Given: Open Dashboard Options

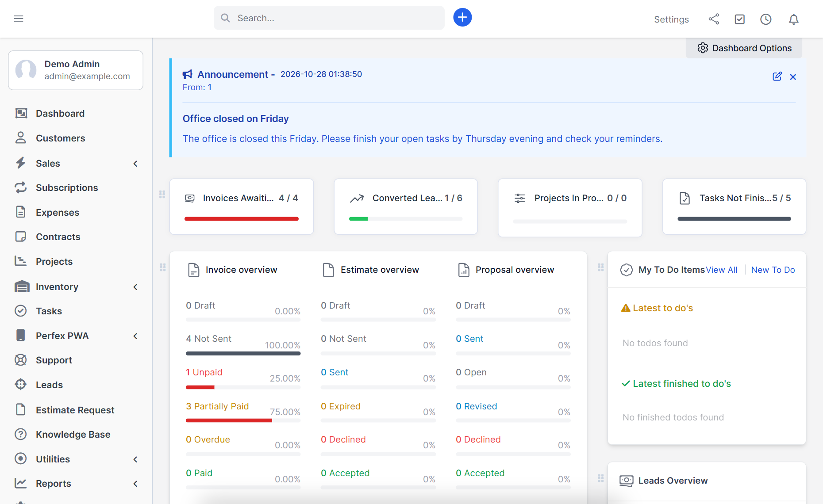Looking at the screenshot, I should point(744,48).
